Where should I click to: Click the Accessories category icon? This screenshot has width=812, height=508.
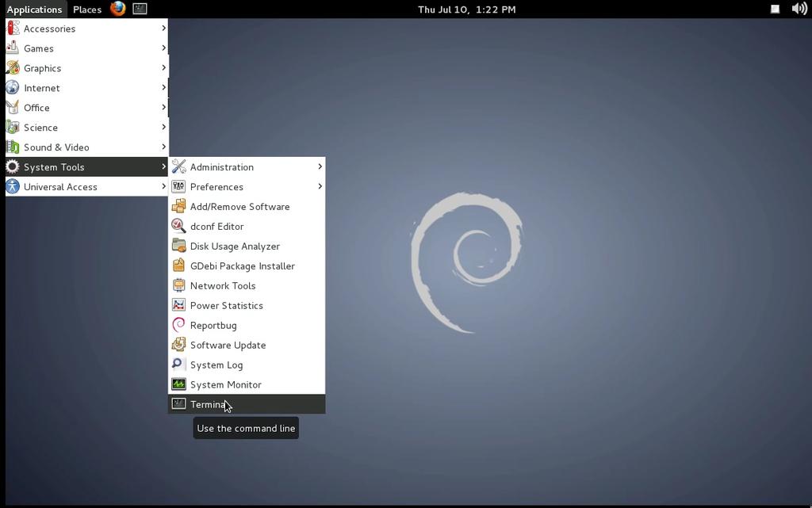(x=13, y=29)
